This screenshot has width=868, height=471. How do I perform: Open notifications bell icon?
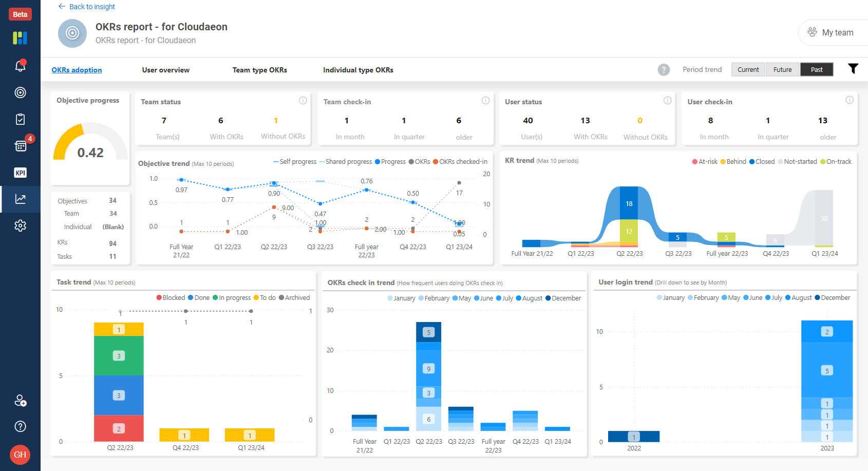click(x=20, y=66)
